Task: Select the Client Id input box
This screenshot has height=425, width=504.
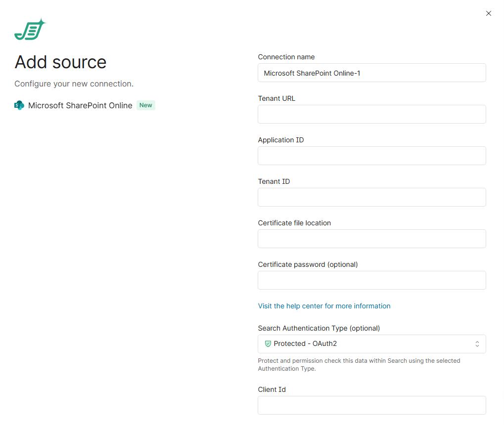Action: point(371,405)
